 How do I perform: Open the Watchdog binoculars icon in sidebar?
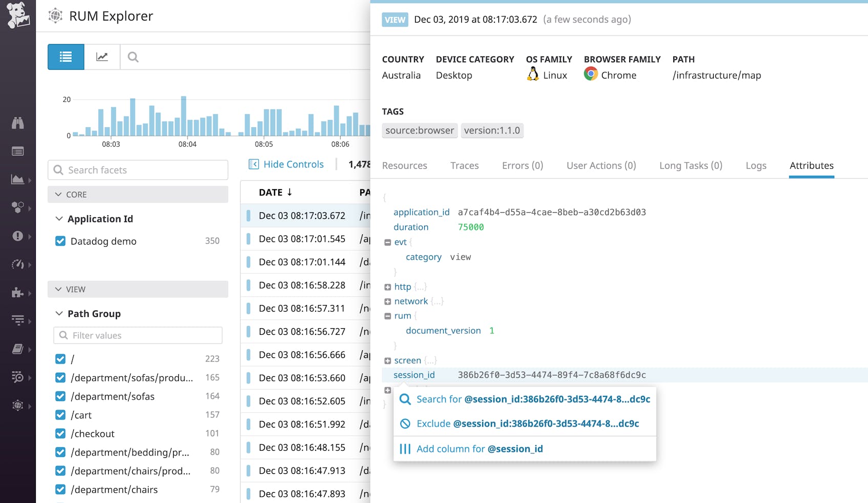(x=18, y=123)
